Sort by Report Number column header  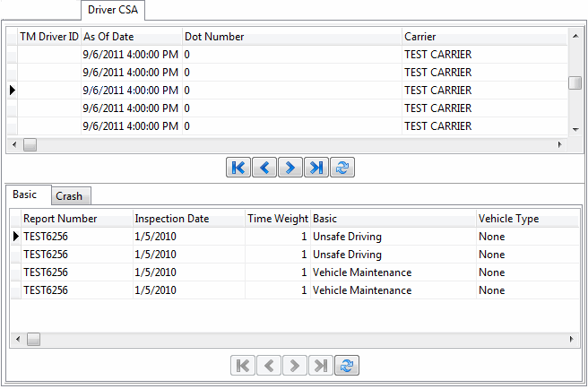pyautogui.click(x=75, y=219)
